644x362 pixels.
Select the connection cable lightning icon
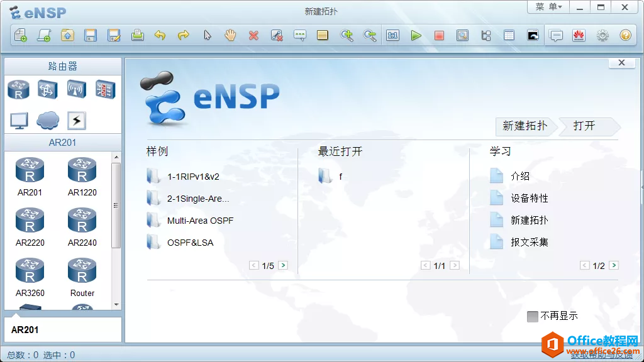tap(76, 121)
